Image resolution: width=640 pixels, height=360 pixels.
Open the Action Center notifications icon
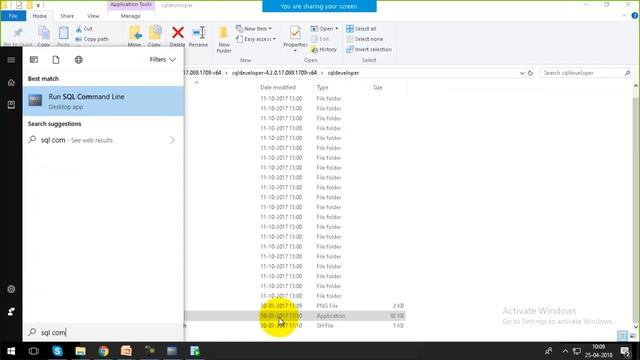pyautogui.click(x=625, y=351)
